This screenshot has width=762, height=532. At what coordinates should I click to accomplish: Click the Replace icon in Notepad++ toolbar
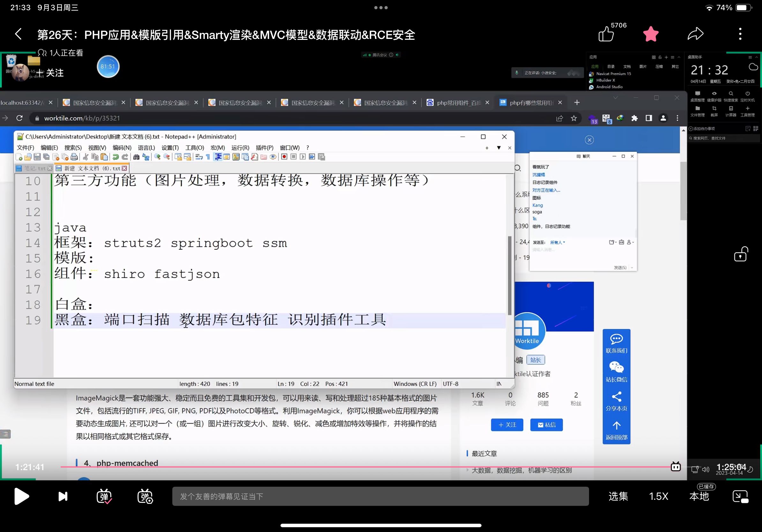click(x=146, y=157)
